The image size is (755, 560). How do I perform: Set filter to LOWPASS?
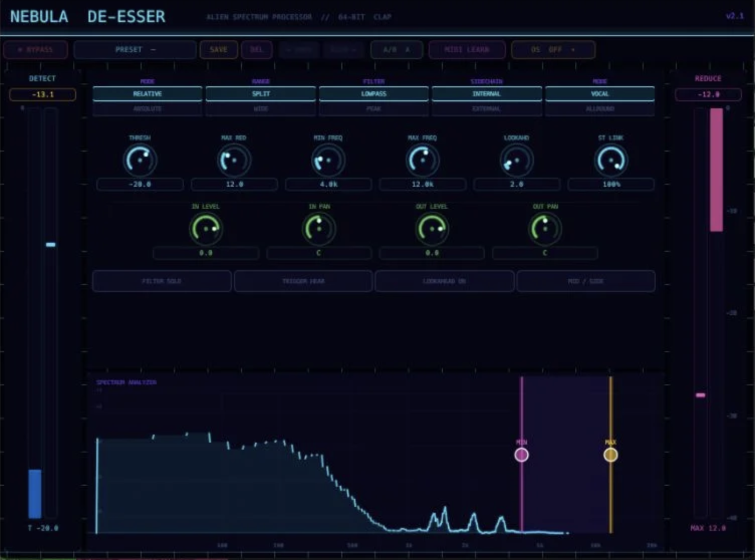coord(373,94)
